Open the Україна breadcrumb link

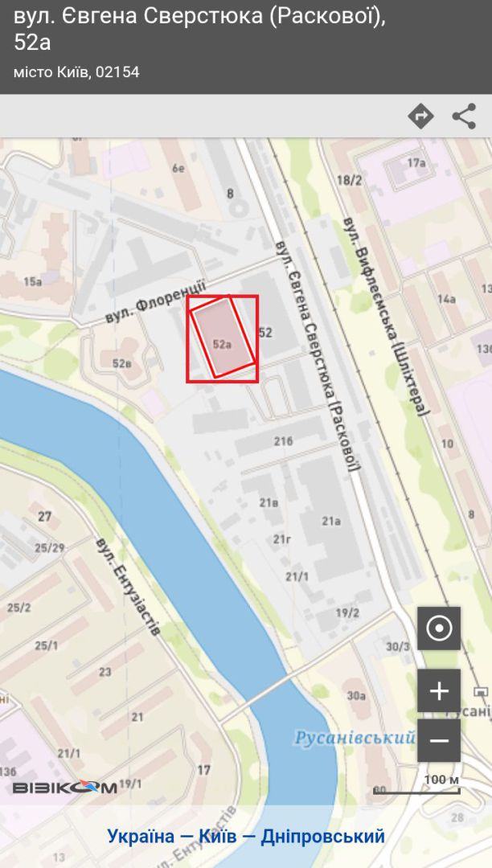tap(141, 836)
